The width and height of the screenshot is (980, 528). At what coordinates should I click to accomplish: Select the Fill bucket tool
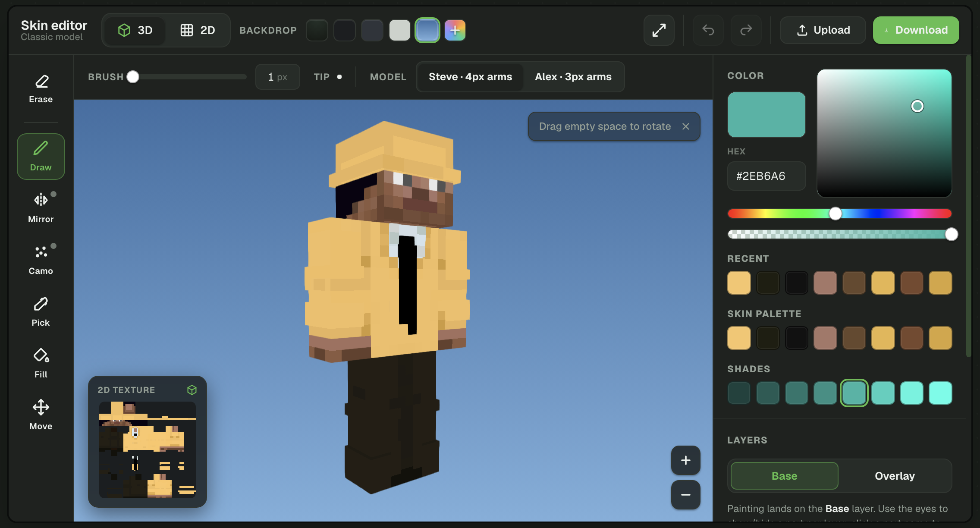click(41, 363)
